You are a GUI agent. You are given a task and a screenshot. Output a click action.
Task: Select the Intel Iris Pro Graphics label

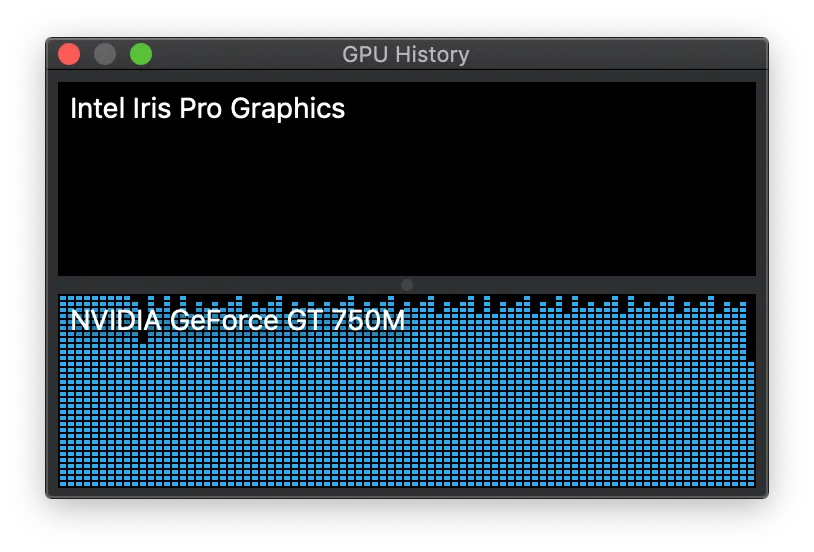coord(208,109)
